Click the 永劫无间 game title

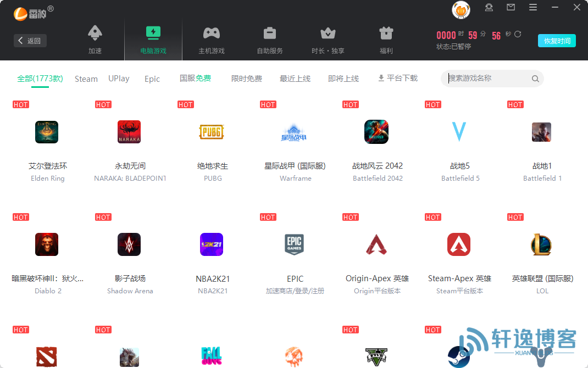(130, 166)
